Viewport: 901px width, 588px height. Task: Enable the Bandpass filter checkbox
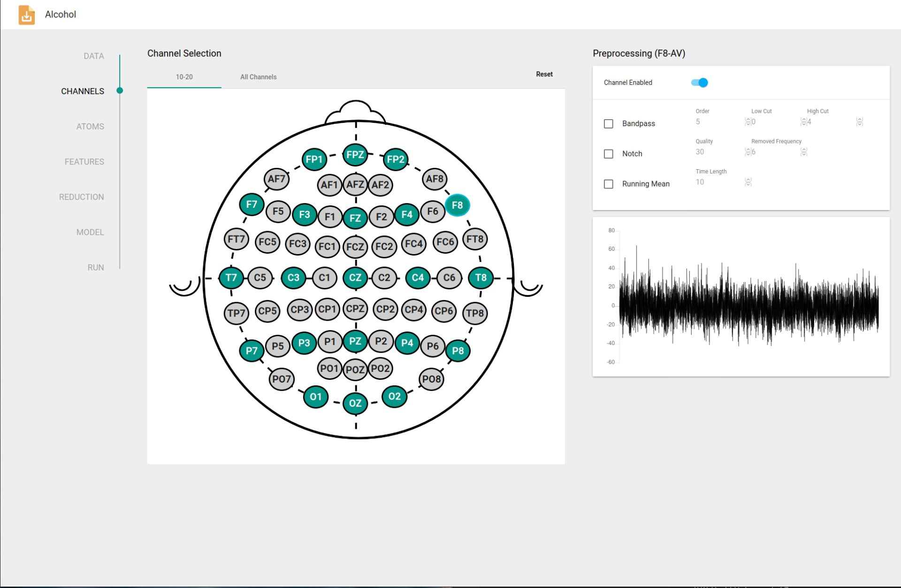[x=609, y=123]
